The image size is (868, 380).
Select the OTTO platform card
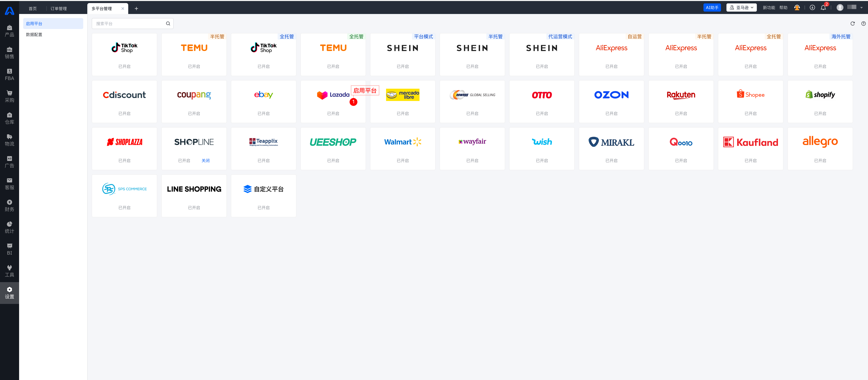click(542, 101)
